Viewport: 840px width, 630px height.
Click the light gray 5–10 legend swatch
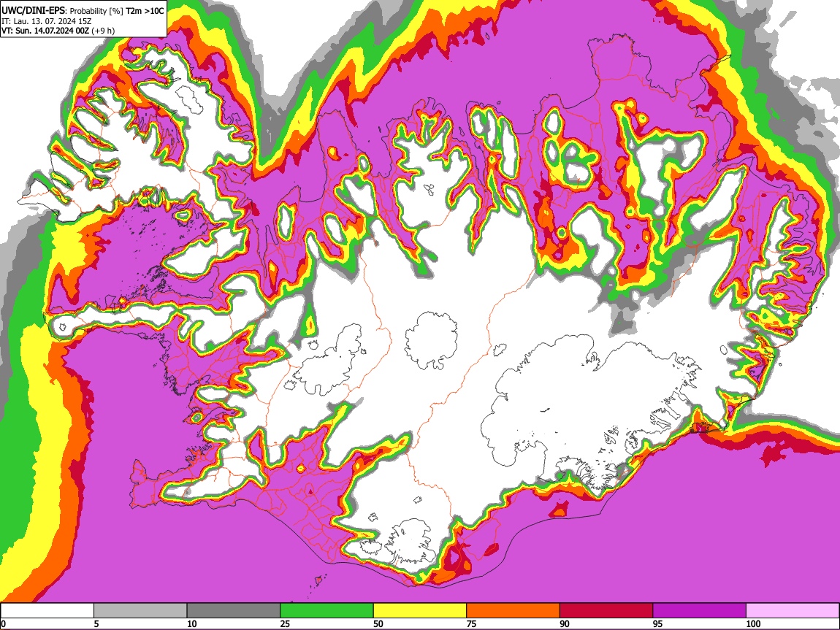pos(140,610)
